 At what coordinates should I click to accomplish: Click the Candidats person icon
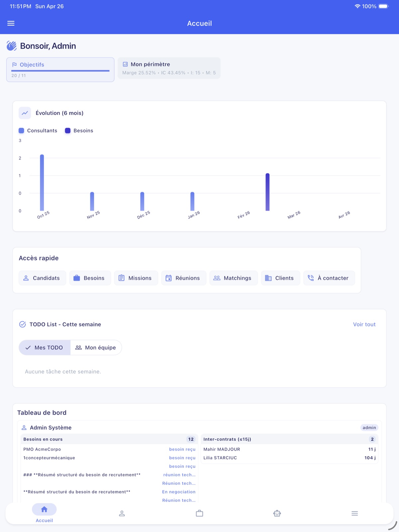click(x=26, y=278)
